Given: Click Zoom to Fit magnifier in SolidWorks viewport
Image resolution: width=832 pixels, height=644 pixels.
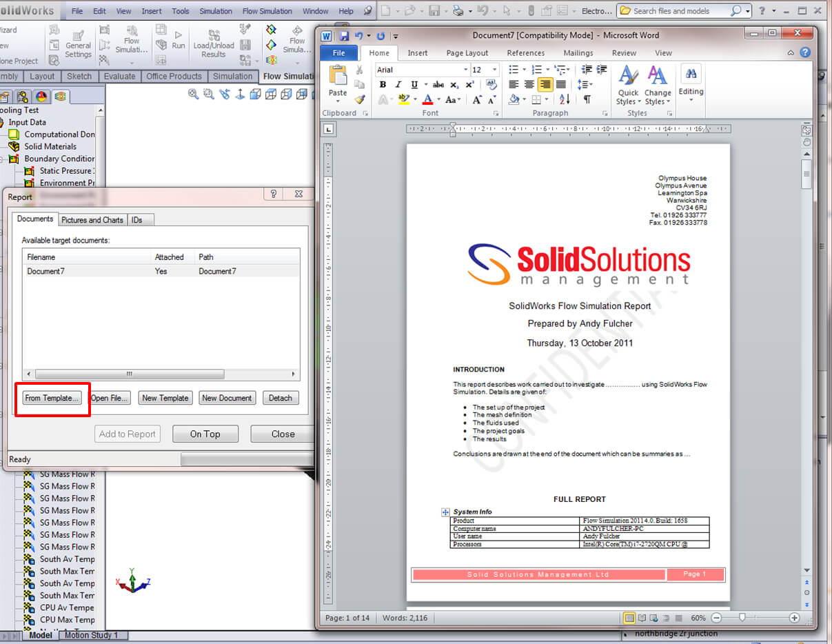Looking at the screenshot, I should [194, 94].
